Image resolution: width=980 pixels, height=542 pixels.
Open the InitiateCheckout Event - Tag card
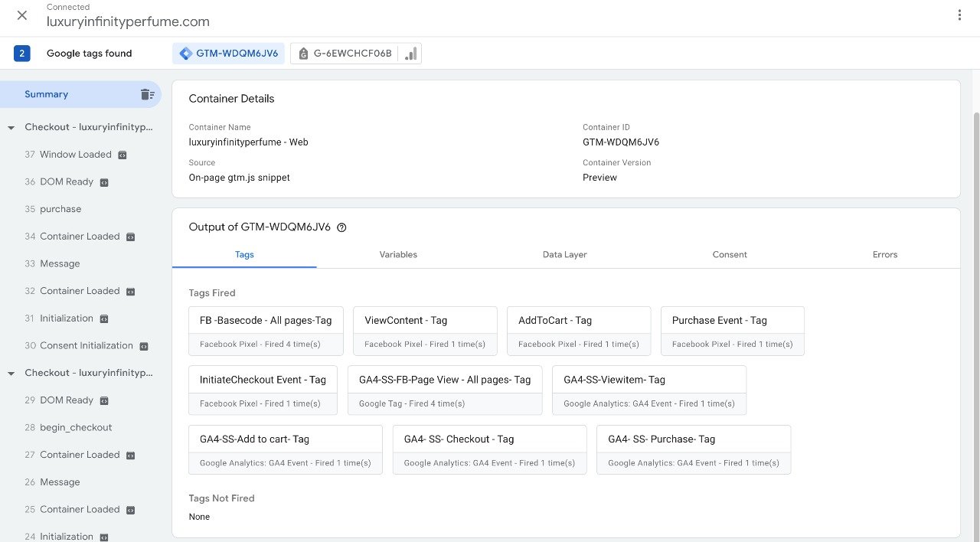tap(263, 390)
